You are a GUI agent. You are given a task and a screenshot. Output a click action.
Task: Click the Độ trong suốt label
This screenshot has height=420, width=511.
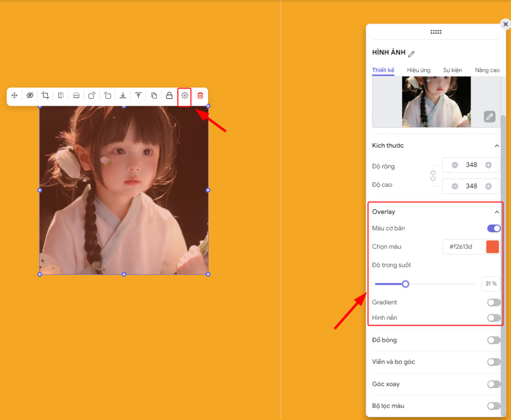pos(391,265)
